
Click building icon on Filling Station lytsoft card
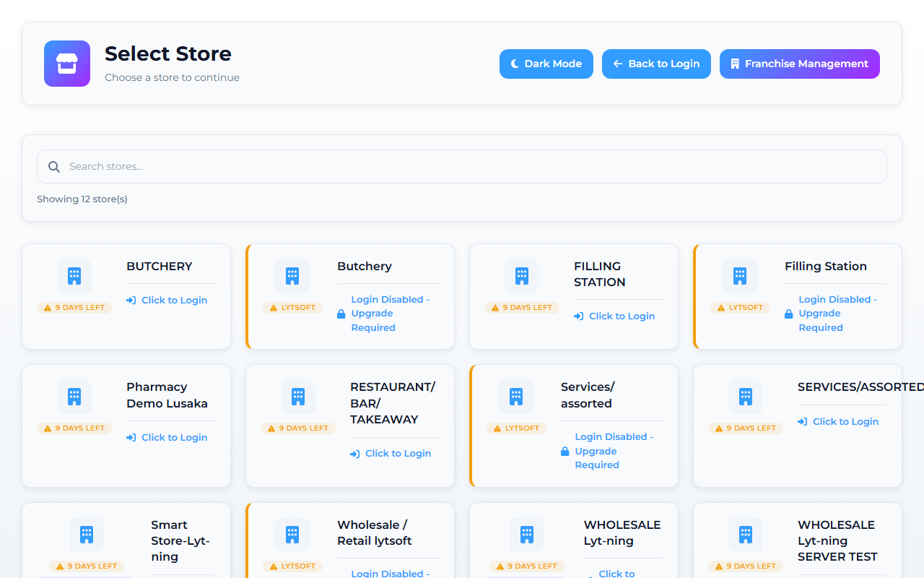[x=740, y=276]
